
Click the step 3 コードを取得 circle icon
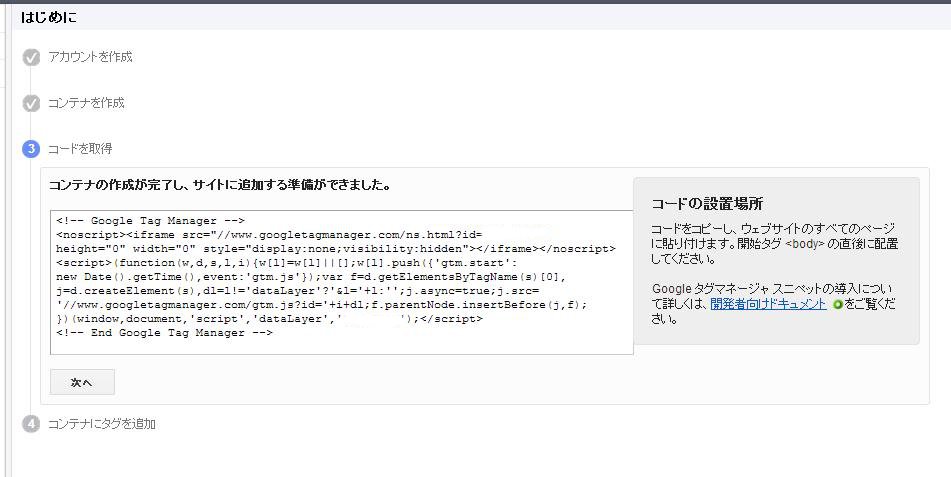click(x=31, y=149)
